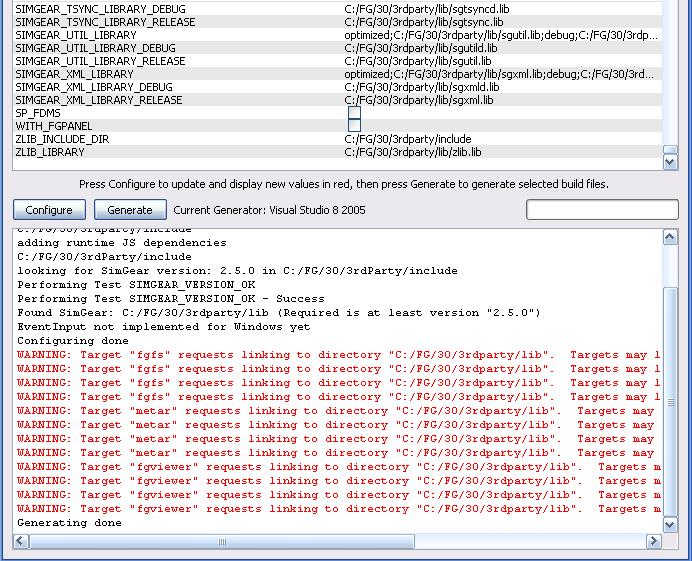Click the output log horizontal scrollbar thumb
This screenshot has height=561, width=692.
(222, 541)
